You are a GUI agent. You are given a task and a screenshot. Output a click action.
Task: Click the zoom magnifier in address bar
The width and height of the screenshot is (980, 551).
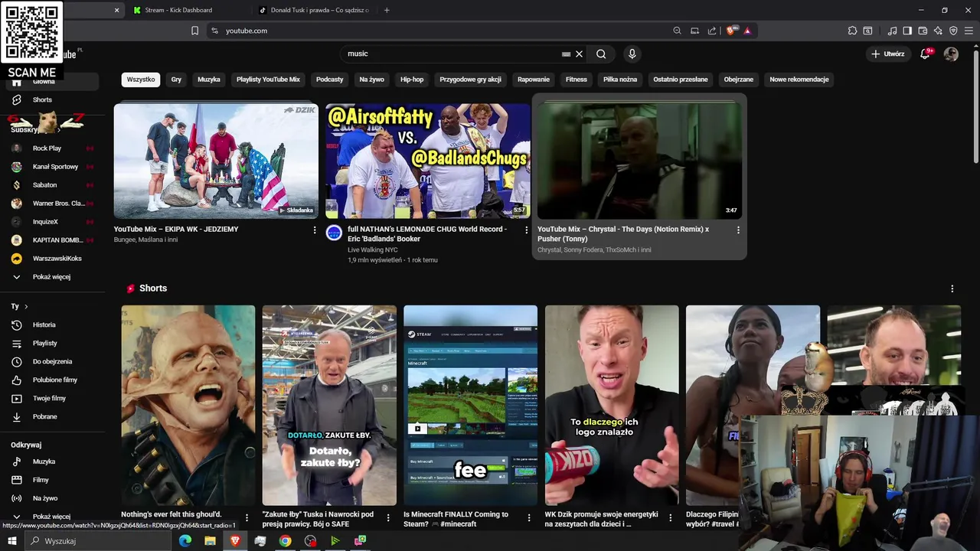pos(677,31)
